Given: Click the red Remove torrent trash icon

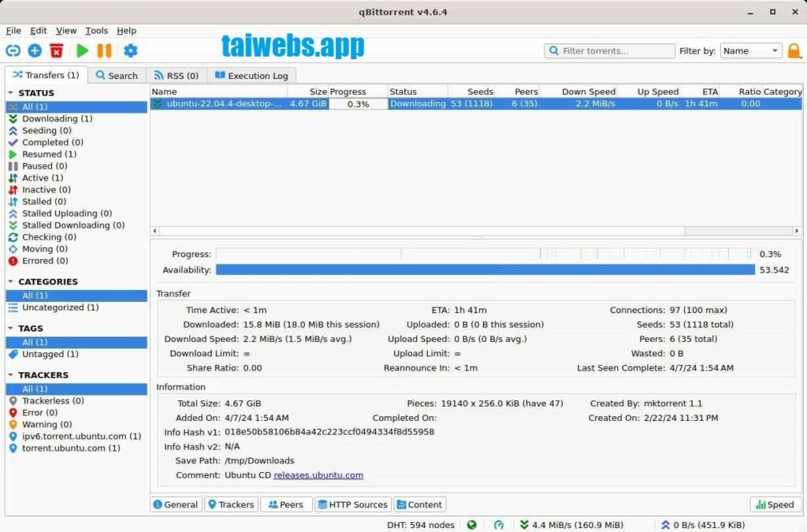Looking at the screenshot, I should (57, 50).
